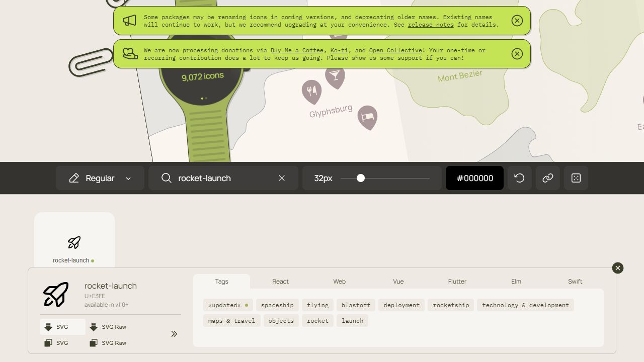Switch to the React tab
This screenshot has width=644, height=362.
(281, 282)
